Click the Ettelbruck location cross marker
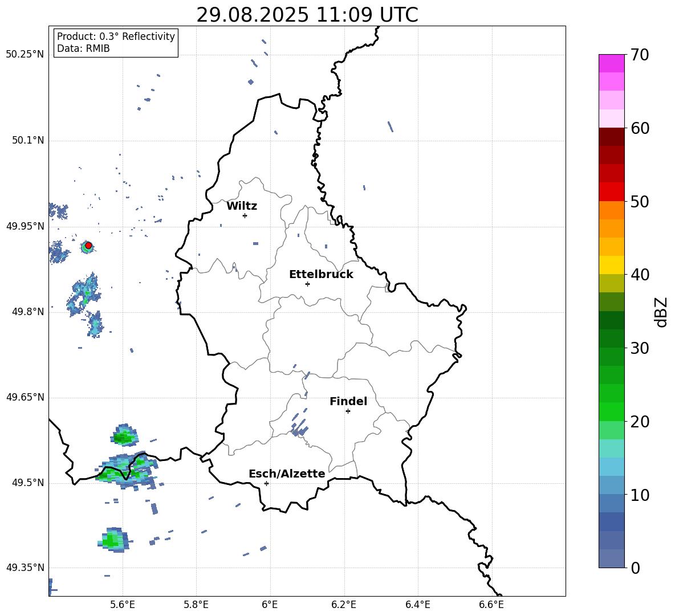The height and width of the screenshot is (616, 675). pos(307,284)
